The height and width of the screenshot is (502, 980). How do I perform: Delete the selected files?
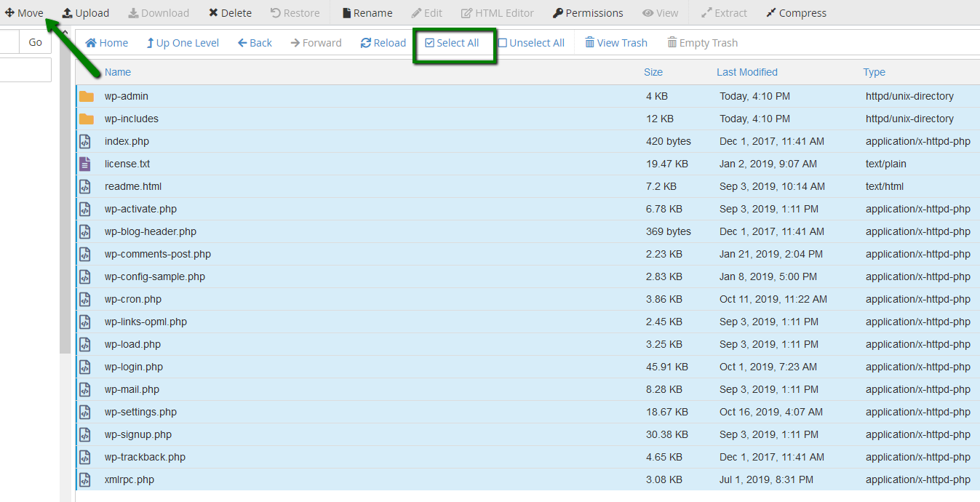click(x=230, y=13)
